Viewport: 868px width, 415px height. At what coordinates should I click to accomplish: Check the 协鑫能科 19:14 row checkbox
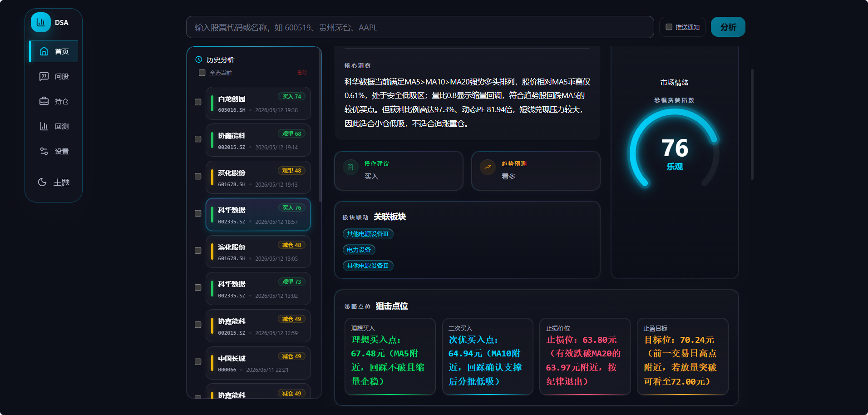(198, 139)
